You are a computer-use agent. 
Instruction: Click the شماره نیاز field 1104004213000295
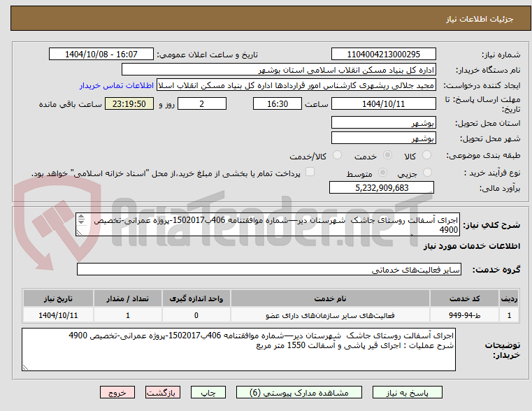(x=383, y=55)
